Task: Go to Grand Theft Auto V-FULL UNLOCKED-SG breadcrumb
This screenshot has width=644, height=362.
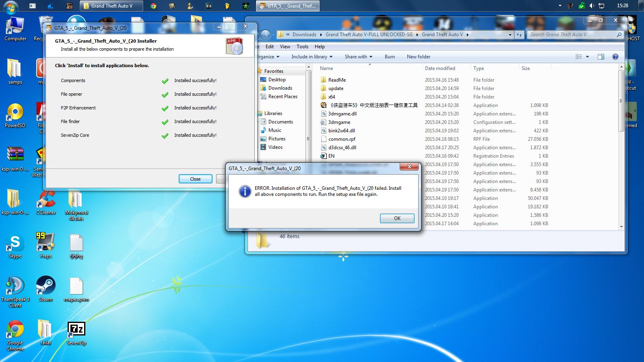Action: (x=369, y=35)
